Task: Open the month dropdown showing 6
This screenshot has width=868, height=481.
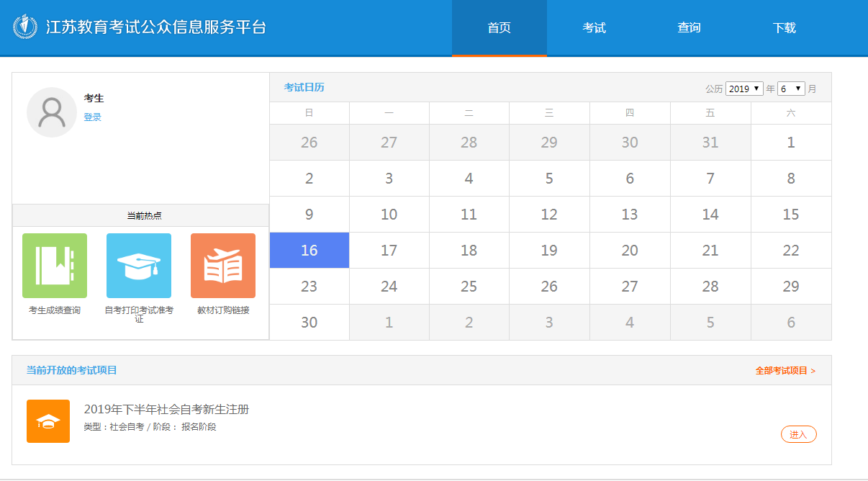Action: (791, 89)
